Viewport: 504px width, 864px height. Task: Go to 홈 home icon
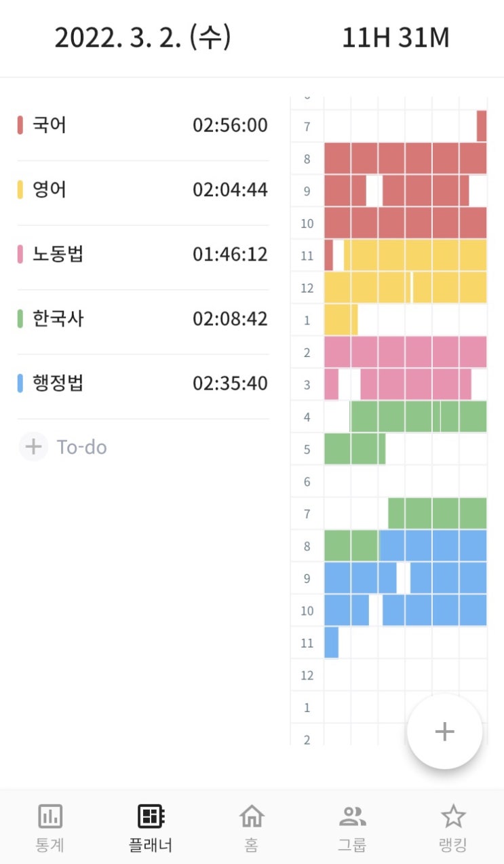click(x=252, y=816)
